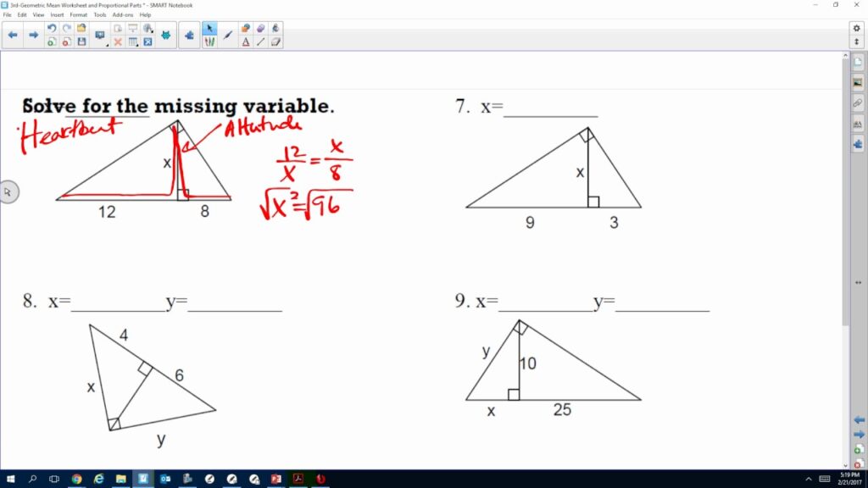Click the 9 and 3 base triangle of problem 7
The width and height of the screenshot is (868, 488).
(554, 169)
